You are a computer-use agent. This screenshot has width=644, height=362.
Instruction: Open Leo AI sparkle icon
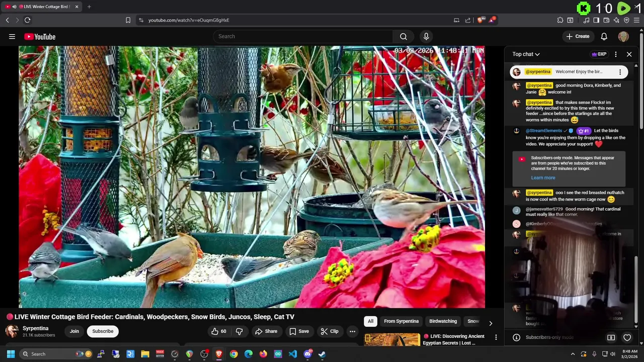click(x=616, y=20)
